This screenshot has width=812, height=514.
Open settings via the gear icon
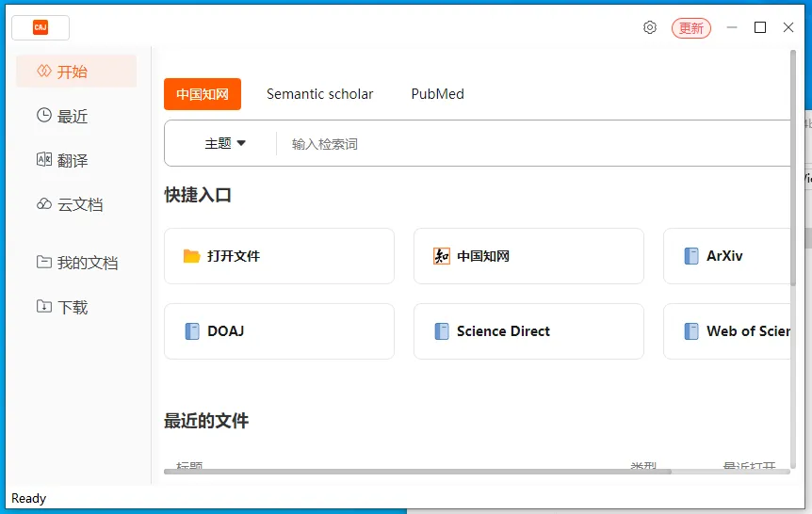[650, 27]
